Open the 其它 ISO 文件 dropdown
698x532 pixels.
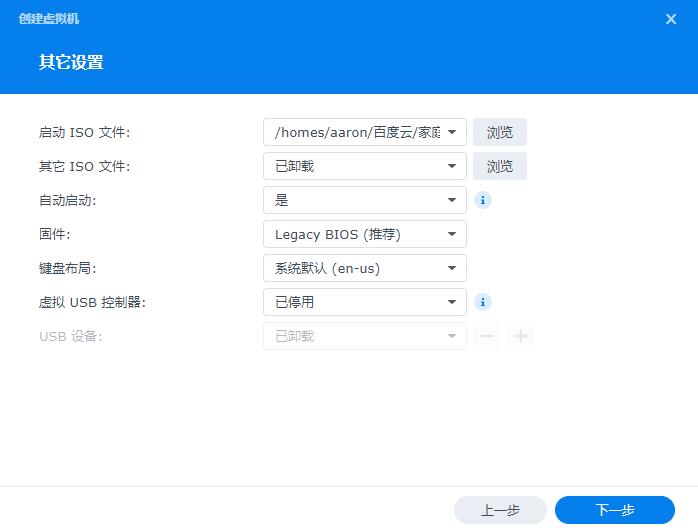[x=365, y=166]
